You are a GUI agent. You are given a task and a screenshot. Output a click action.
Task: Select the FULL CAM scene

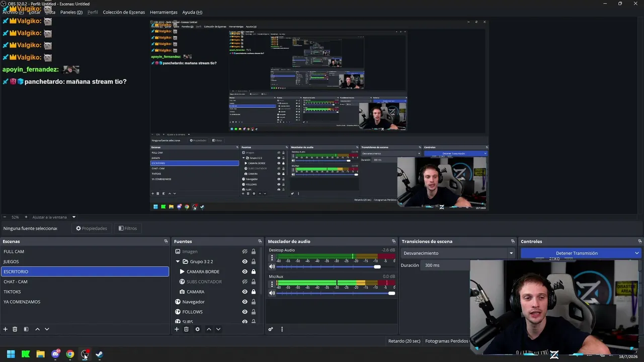[x=85, y=251]
